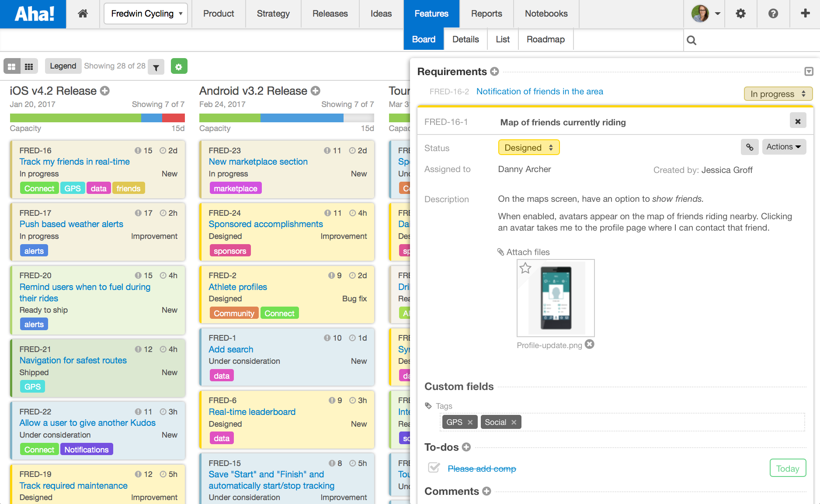The width and height of the screenshot is (820, 504).
Task: Check the 'Please add comp' to-do checkbox
Action: point(433,468)
